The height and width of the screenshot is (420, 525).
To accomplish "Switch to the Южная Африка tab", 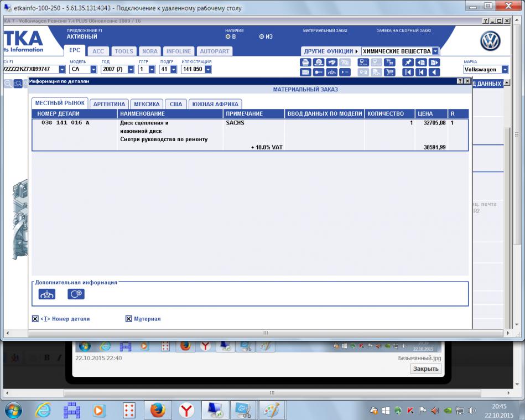I will tap(215, 104).
